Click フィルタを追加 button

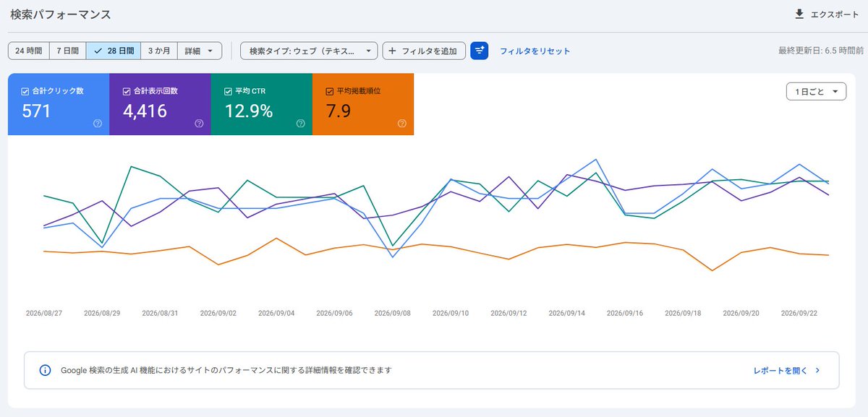(x=424, y=51)
